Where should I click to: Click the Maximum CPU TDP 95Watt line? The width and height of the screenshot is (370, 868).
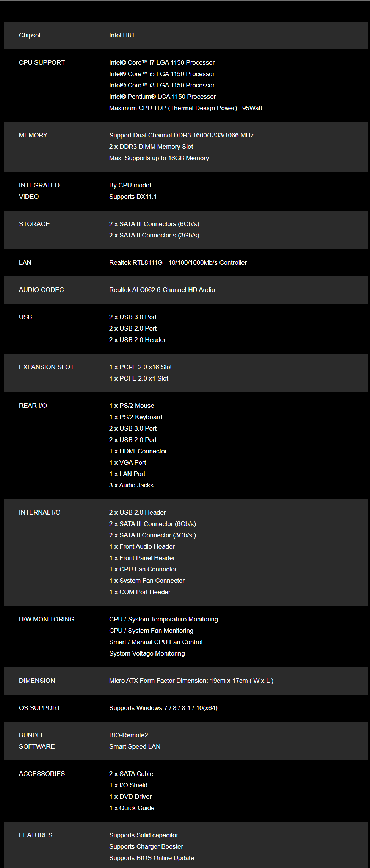click(186, 108)
